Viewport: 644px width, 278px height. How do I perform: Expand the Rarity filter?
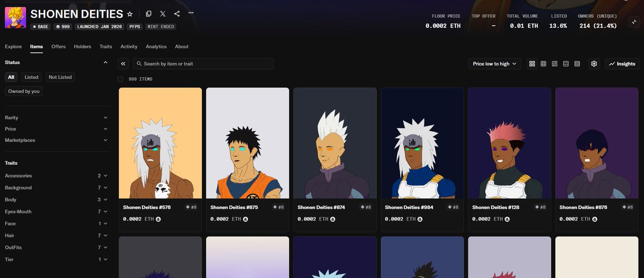pyautogui.click(x=56, y=118)
